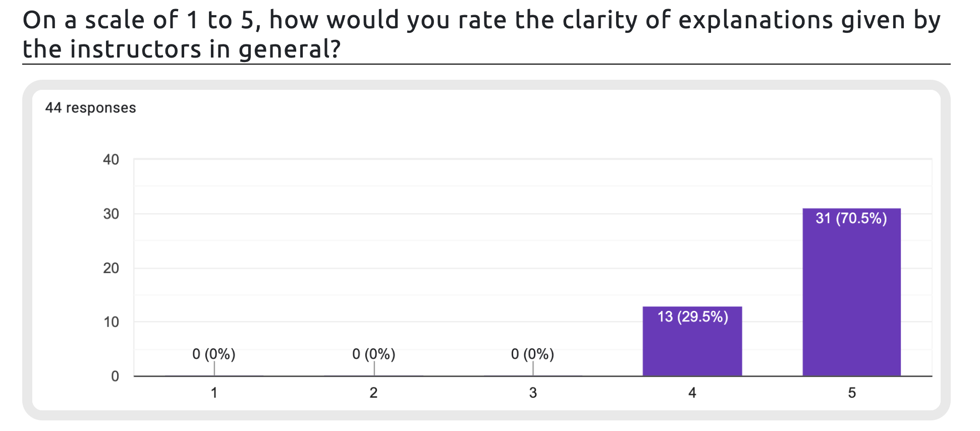Click y-axis value 20

(111, 268)
